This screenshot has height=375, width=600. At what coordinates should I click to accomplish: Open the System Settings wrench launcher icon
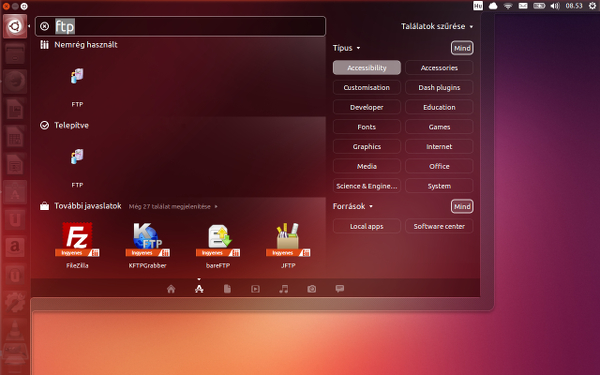[15, 302]
